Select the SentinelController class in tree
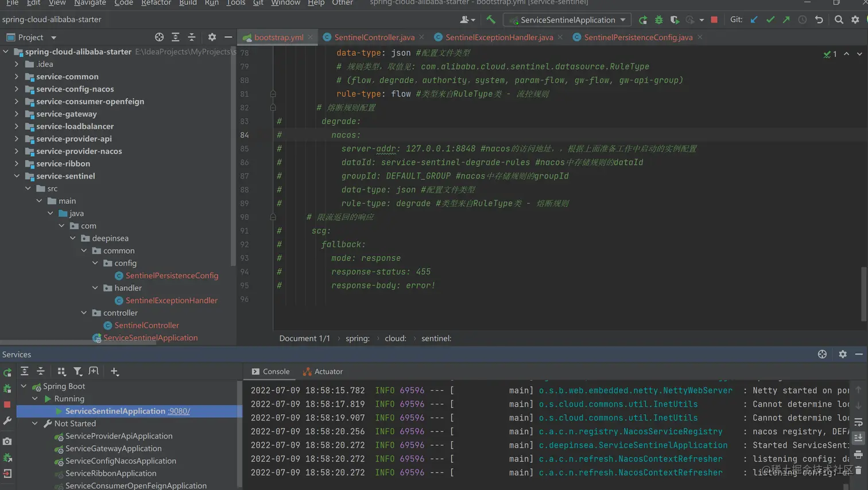 [146, 325]
